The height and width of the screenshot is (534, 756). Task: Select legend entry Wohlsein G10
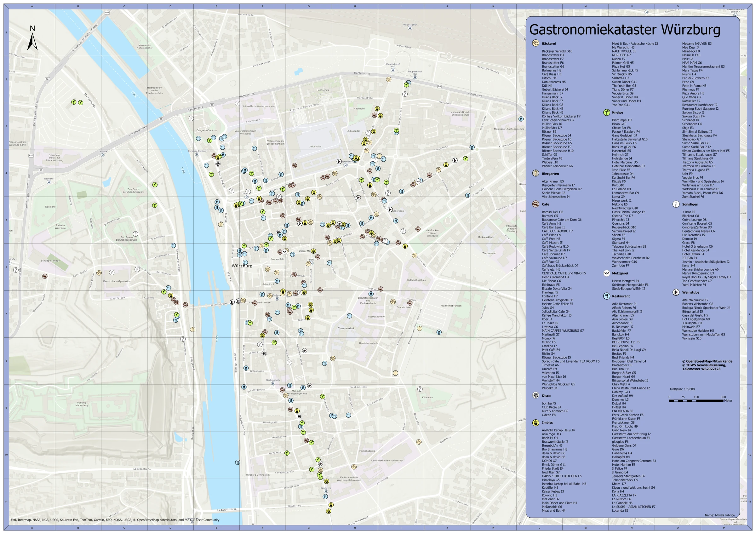[691, 338]
